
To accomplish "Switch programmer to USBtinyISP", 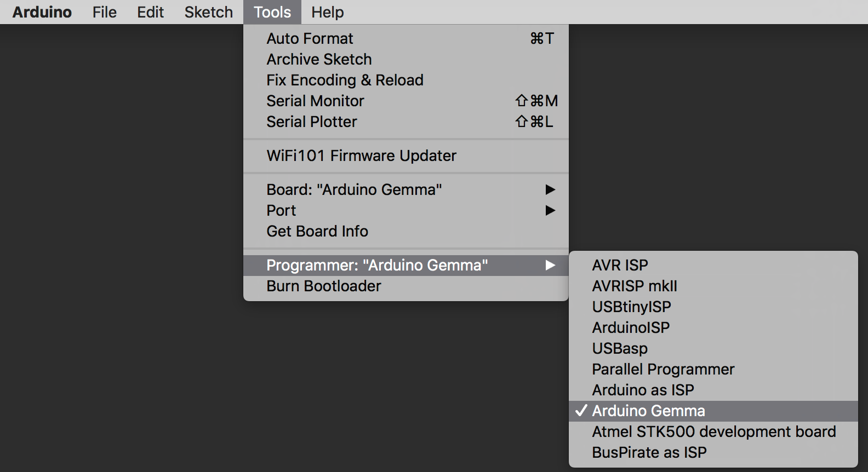I will pos(631,307).
